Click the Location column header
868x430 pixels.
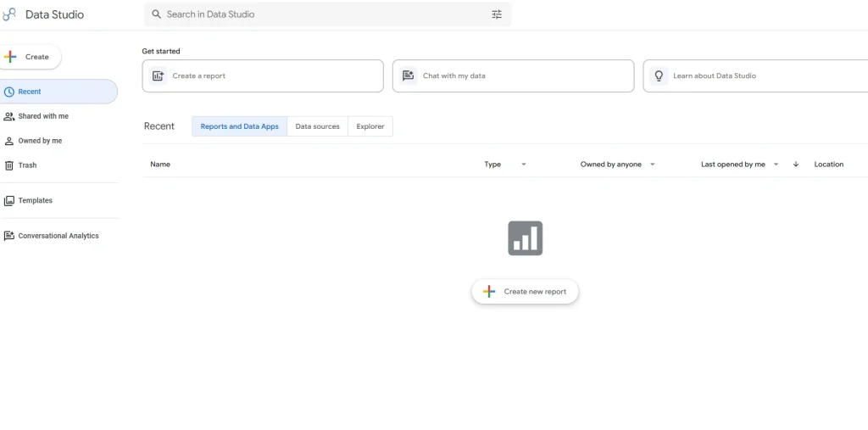coord(829,164)
